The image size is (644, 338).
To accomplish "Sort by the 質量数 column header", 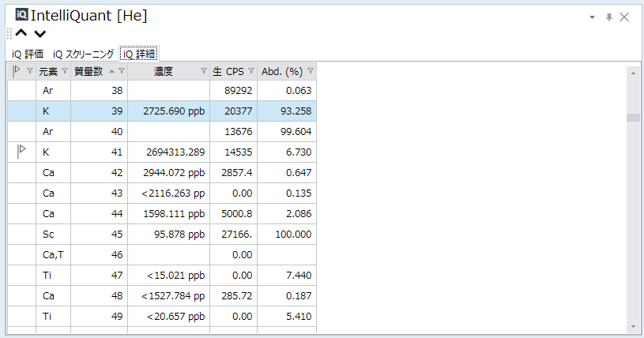I will click(89, 71).
